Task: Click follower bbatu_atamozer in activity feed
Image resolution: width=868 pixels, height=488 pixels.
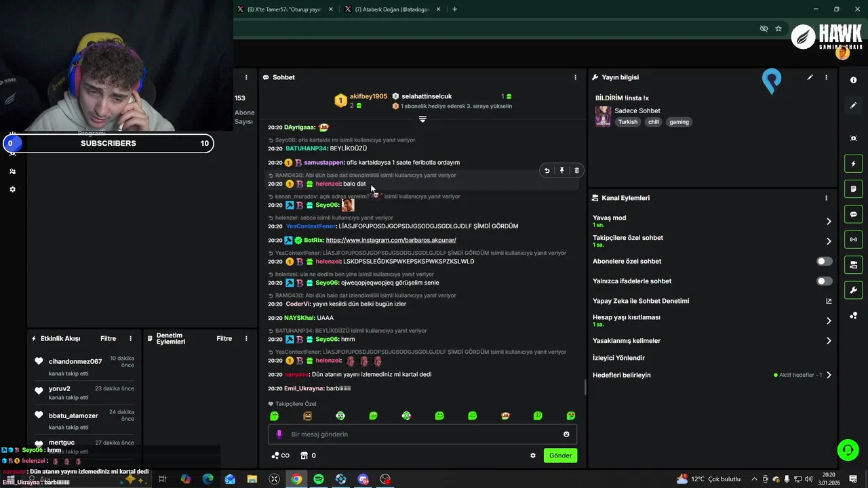Action: tap(73, 415)
